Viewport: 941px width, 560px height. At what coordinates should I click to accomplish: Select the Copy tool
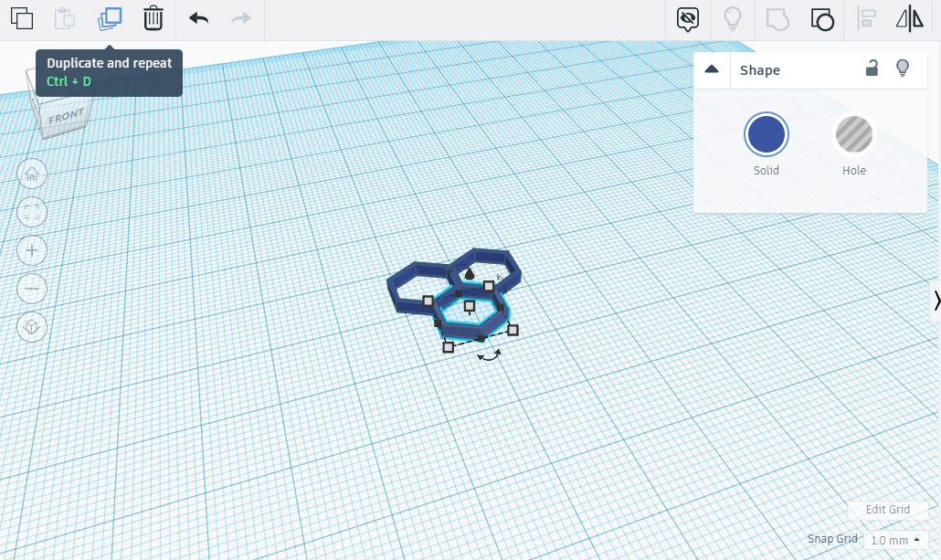click(x=21, y=18)
